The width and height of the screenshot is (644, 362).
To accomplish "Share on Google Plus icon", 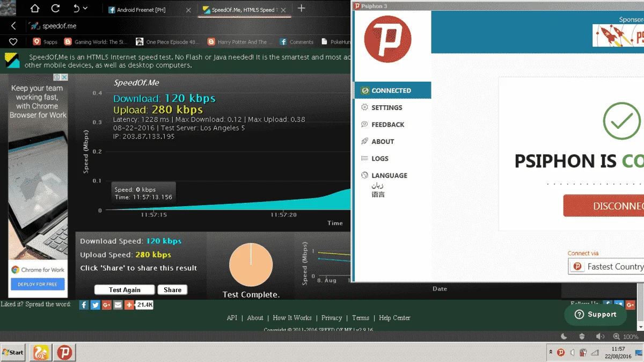I will pos(106,305).
